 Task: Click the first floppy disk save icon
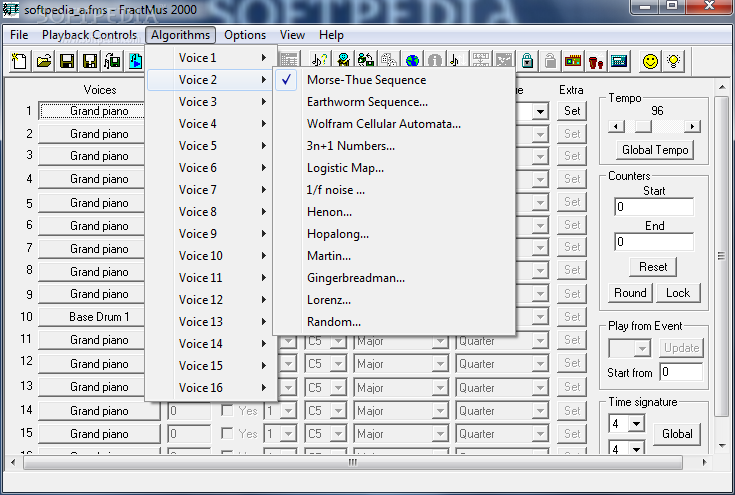tap(67, 61)
